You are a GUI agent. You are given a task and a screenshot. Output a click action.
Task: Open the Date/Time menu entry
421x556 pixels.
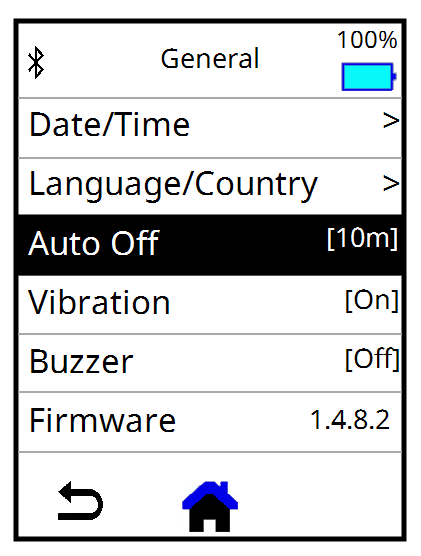(x=210, y=128)
